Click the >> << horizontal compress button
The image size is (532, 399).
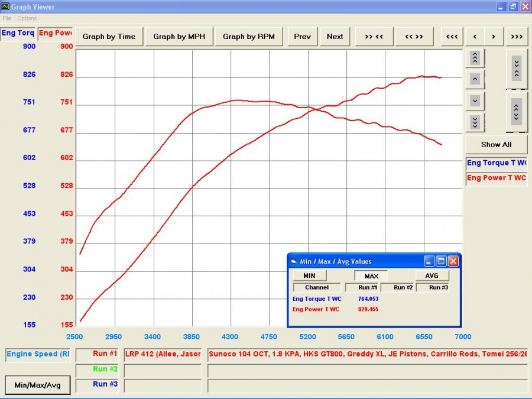coord(374,37)
